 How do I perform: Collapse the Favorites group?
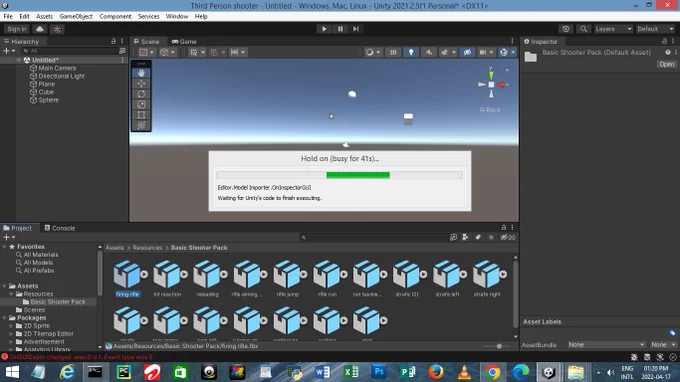[5, 247]
